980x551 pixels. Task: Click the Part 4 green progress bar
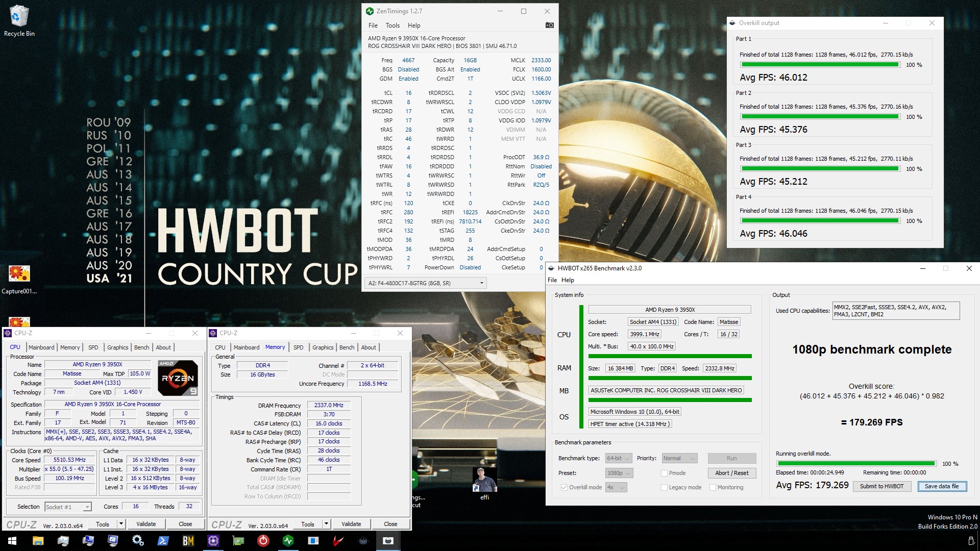pos(820,221)
